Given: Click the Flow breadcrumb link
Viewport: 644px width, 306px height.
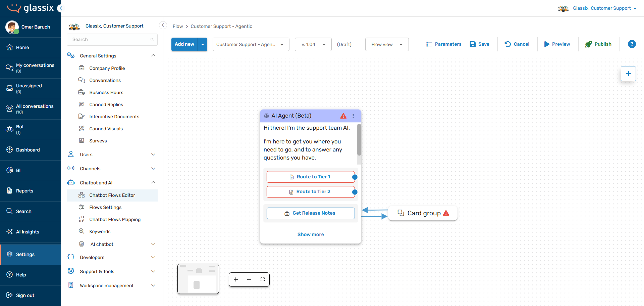Looking at the screenshot, I should 178,26.
